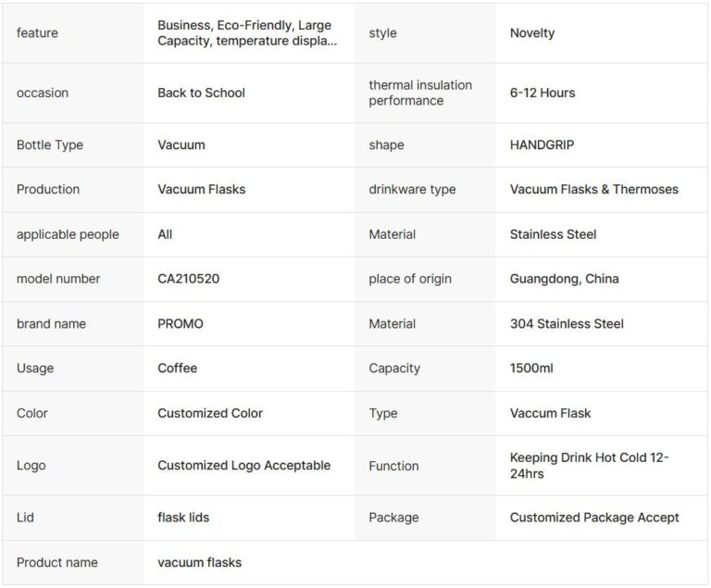Click the 'flask lids' value
The image size is (711, 588).
[183, 518]
